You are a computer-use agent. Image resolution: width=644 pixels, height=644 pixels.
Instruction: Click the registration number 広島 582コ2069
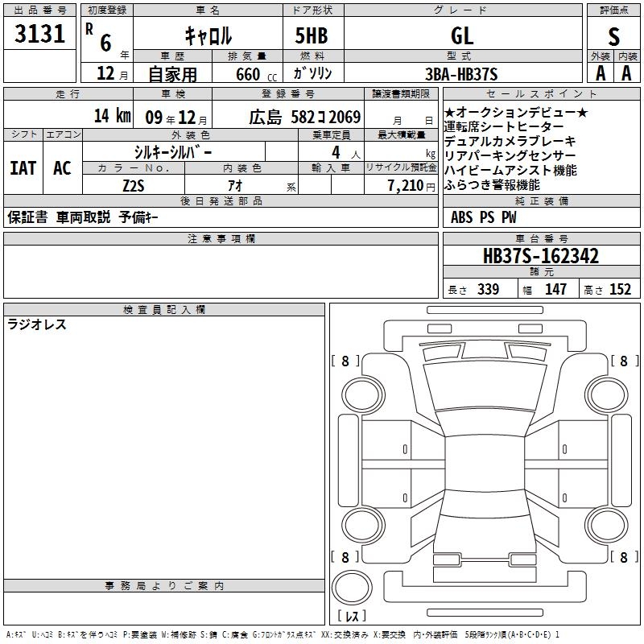305,118
